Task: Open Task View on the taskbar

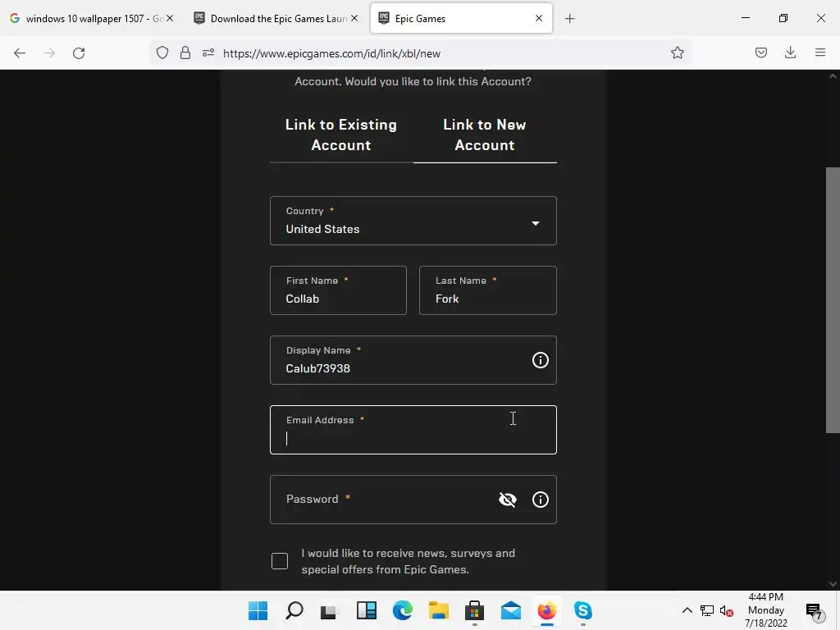Action: [330, 610]
